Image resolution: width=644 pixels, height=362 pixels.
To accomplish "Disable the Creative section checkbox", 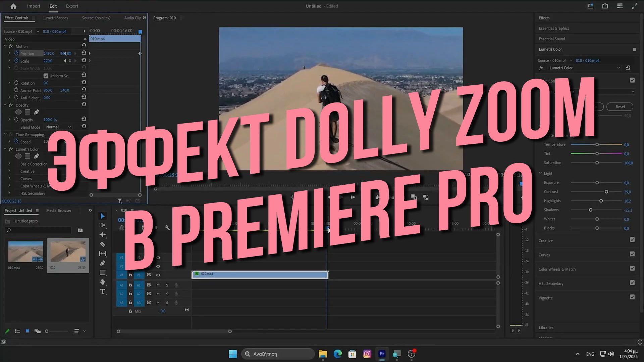I will tap(632, 240).
